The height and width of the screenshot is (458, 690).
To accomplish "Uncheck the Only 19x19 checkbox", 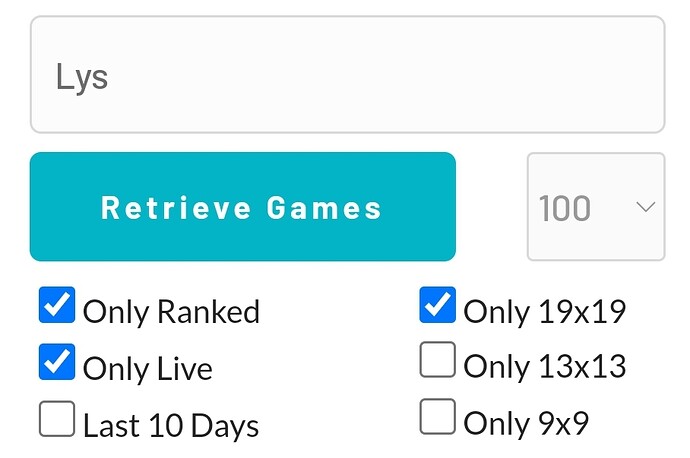I will click(437, 306).
